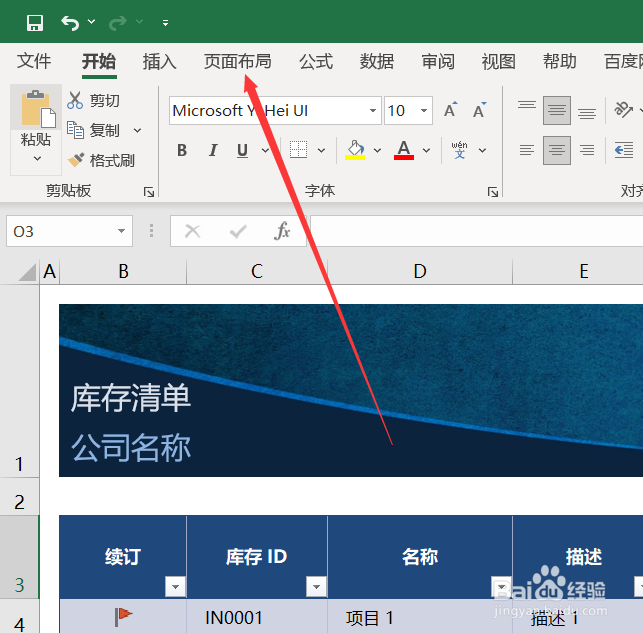This screenshot has width=643, height=633.
Task: Open the 剪贴板 dialog launcher
Action: [149, 192]
